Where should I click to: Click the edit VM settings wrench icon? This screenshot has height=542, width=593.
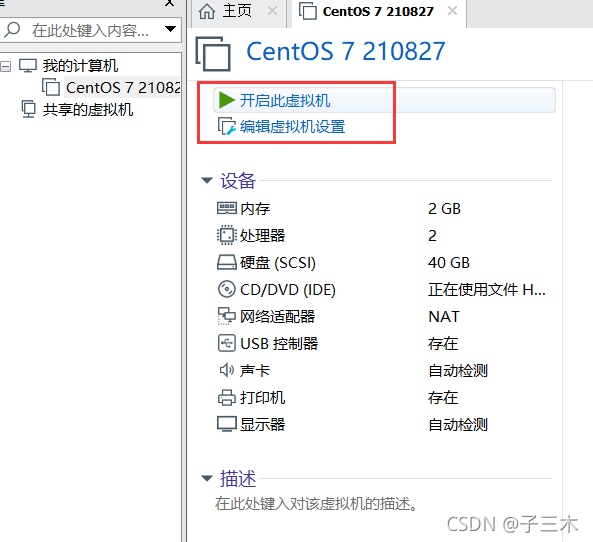point(227,126)
